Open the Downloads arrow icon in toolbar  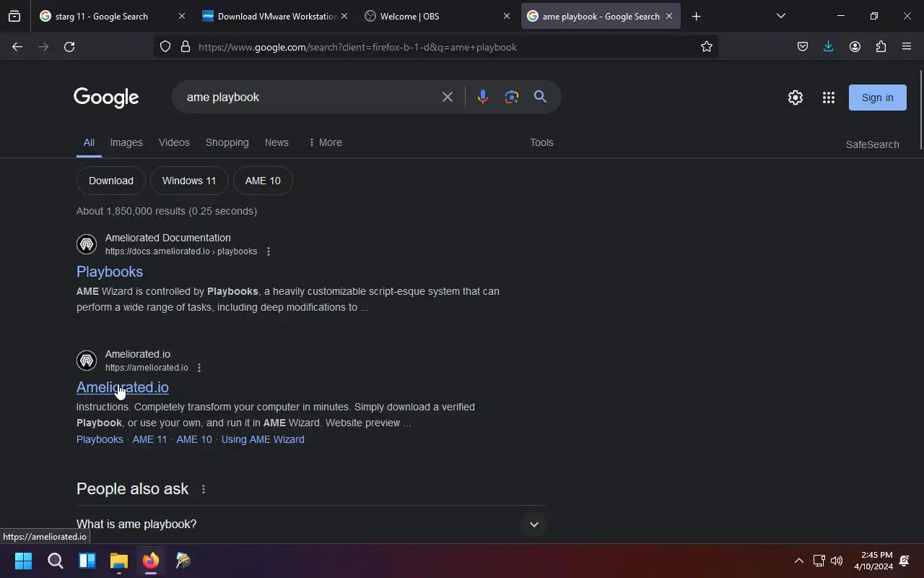tap(829, 47)
